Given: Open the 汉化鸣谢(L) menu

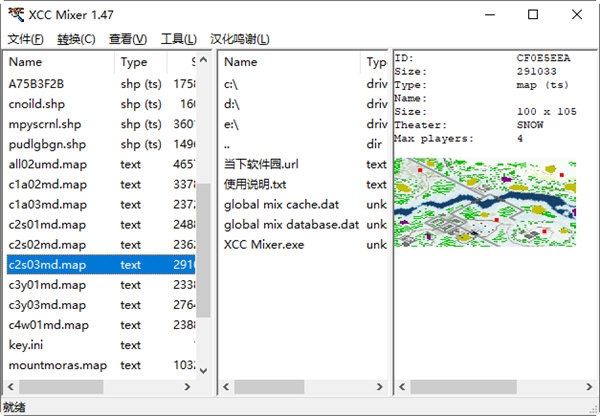Looking at the screenshot, I should tap(240, 39).
